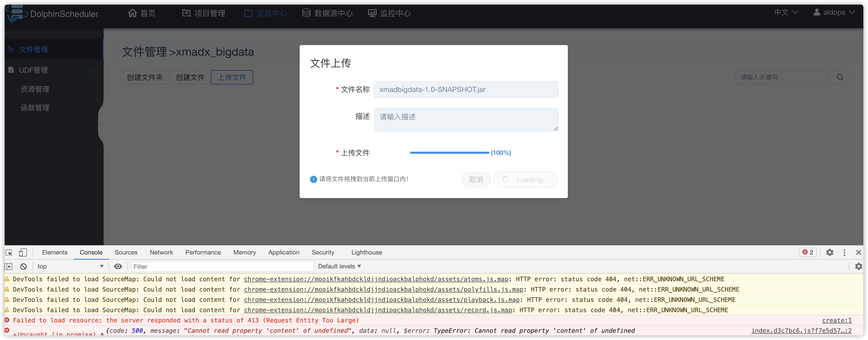Click the 描述 description text area
Viewport: 868px width, 340px height.
point(466,120)
